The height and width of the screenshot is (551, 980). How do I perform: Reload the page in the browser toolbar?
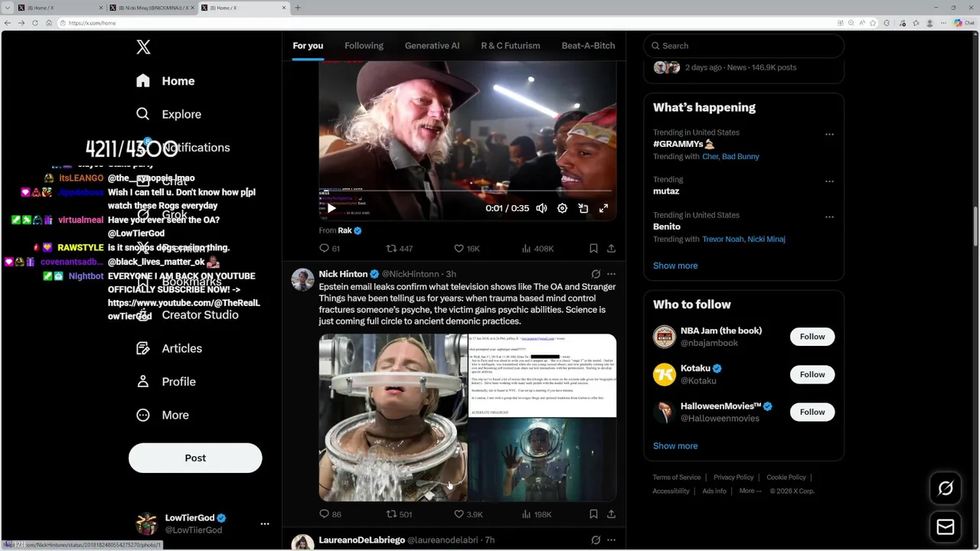pyautogui.click(x=34, y=23)
